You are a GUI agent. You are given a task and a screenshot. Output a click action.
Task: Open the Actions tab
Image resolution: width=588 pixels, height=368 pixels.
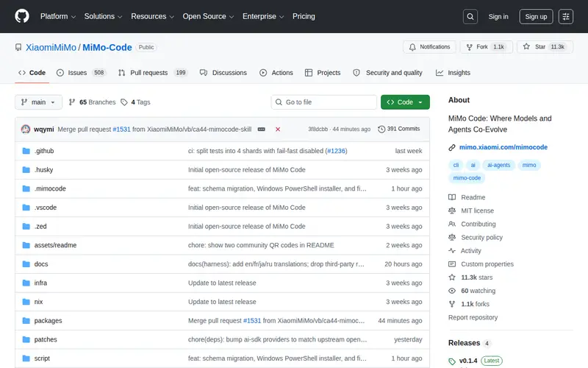[276, 73]
